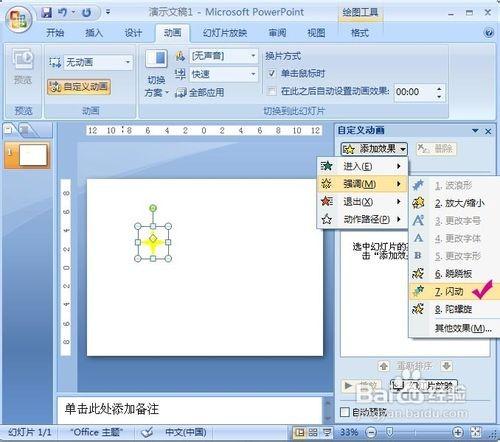Toggle the 单击鼠标时 checkbox
The width and height of the screenshot is (500, 442).
(x=271, y=73)
